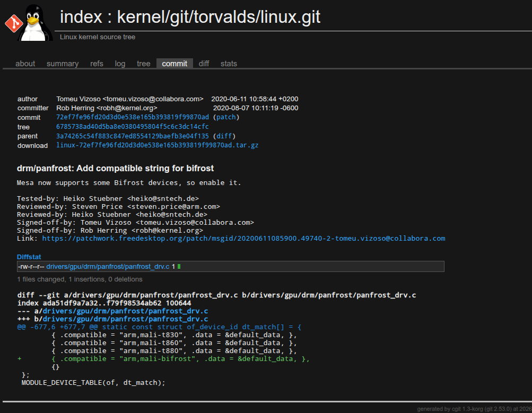Open the diff tab
This screenshot has width=532, height=413.
tap(204, 64)
